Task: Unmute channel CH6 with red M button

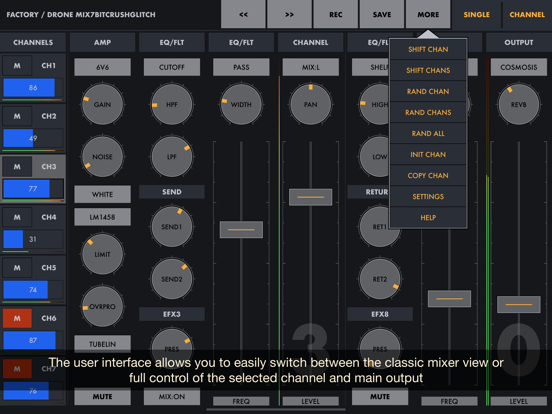Action: [x=17, y=318]
